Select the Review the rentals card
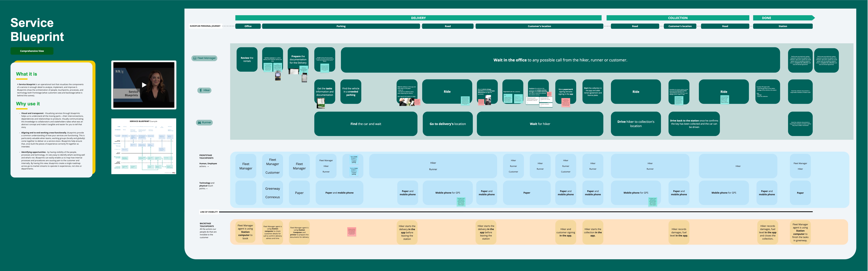The image size is (868, 271). tap(247, 59)
